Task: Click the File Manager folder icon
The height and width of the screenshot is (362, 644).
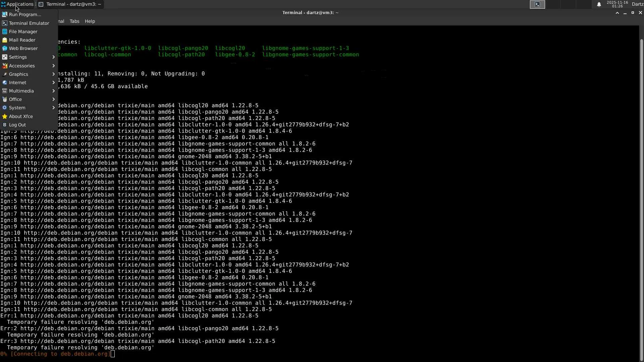Action: pos(5,32)
